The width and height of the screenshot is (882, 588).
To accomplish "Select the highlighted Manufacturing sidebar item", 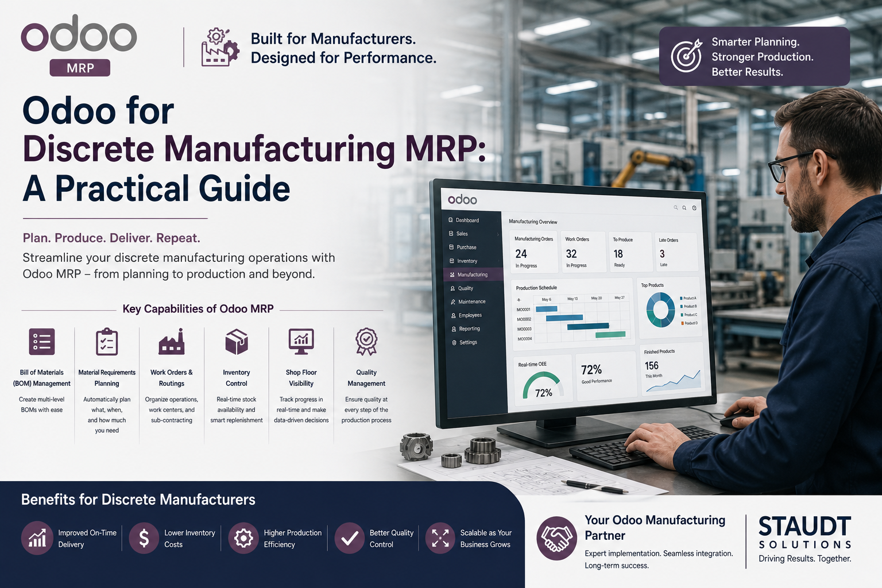I will pos(473,274).
